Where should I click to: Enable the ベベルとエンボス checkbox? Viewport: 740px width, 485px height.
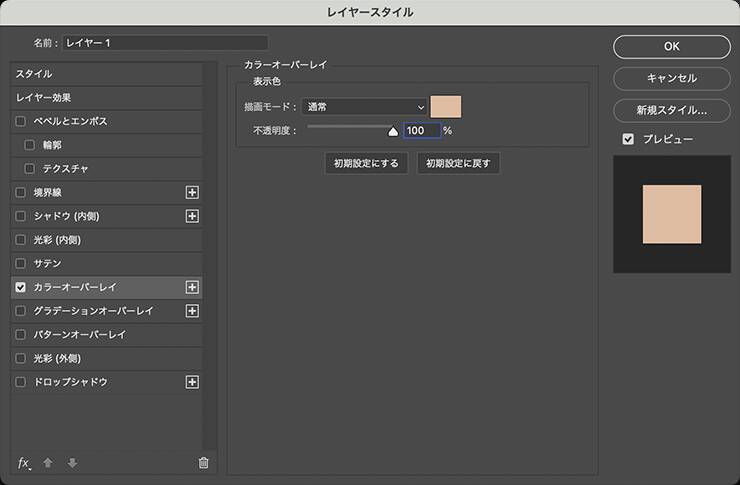(21, 121)
